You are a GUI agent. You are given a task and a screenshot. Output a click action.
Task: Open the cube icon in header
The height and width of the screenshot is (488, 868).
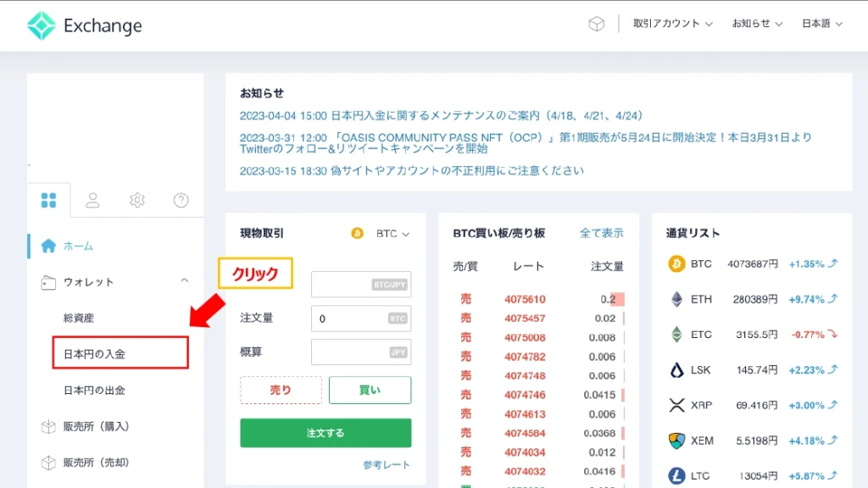596,24
